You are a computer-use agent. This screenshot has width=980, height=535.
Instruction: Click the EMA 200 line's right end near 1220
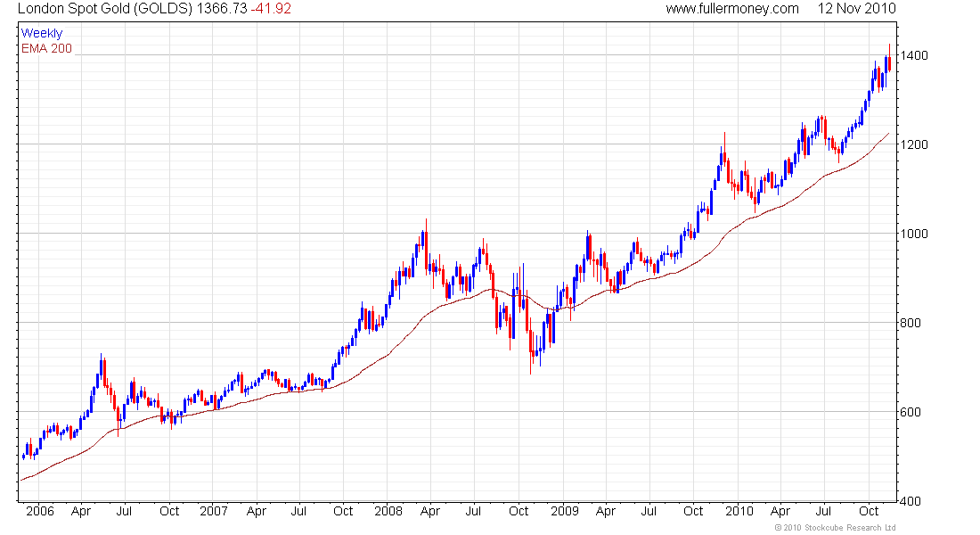[887, 134]
